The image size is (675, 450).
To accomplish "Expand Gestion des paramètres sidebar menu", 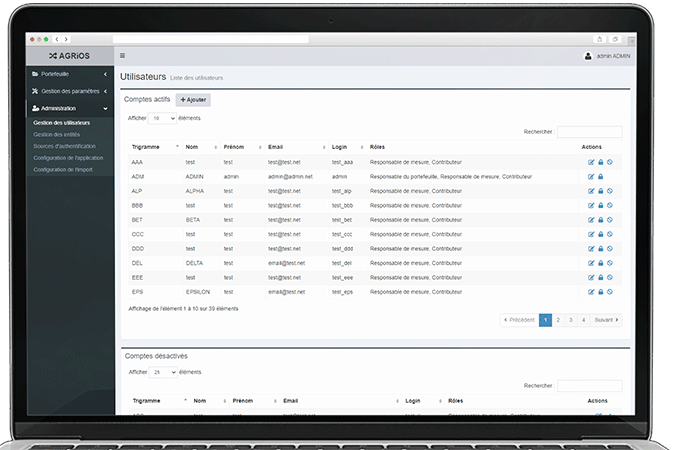I will [x=70, y=91].
